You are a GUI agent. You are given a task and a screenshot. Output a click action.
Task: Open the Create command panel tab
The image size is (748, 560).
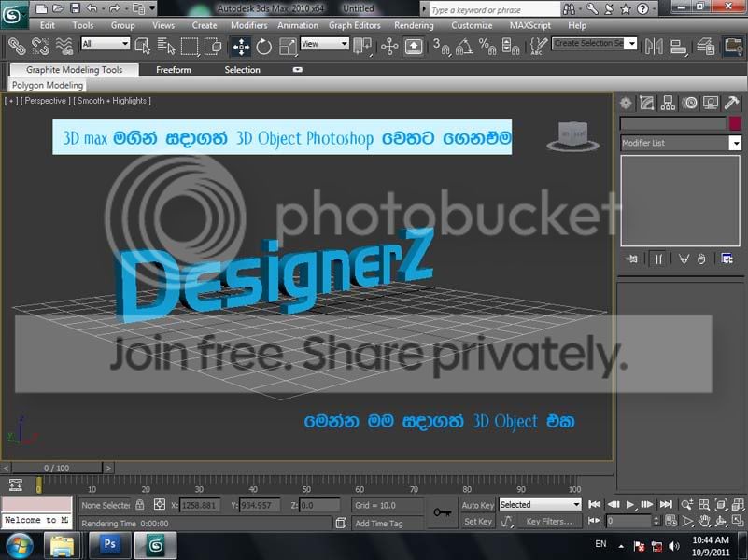[x=626, y=103]
